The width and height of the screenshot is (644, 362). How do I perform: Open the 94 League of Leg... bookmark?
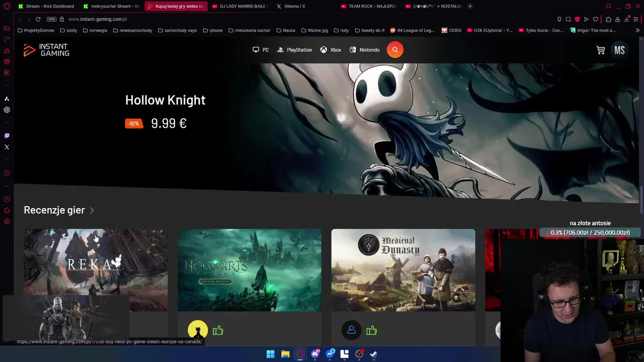coord(412,30)
